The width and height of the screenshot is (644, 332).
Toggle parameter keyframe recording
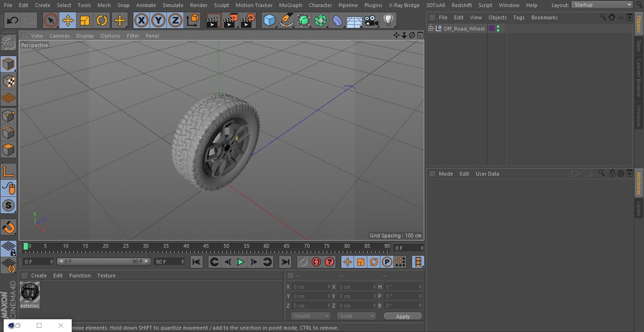[x=387, y=262]
